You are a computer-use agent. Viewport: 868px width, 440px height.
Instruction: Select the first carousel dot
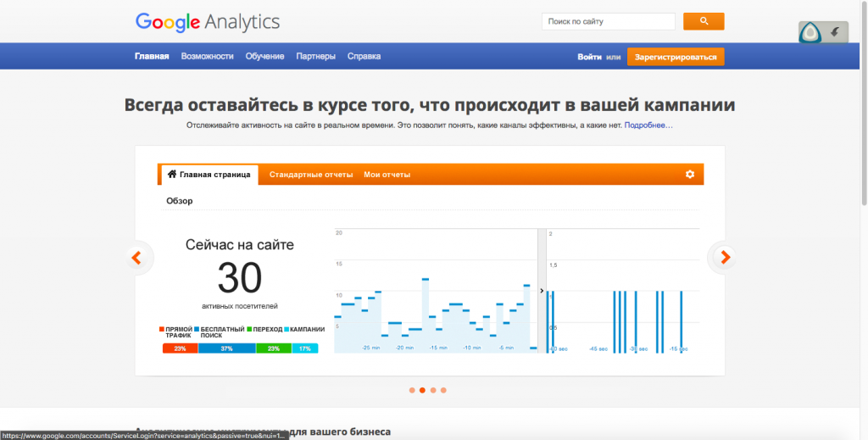tap(412, 390)
